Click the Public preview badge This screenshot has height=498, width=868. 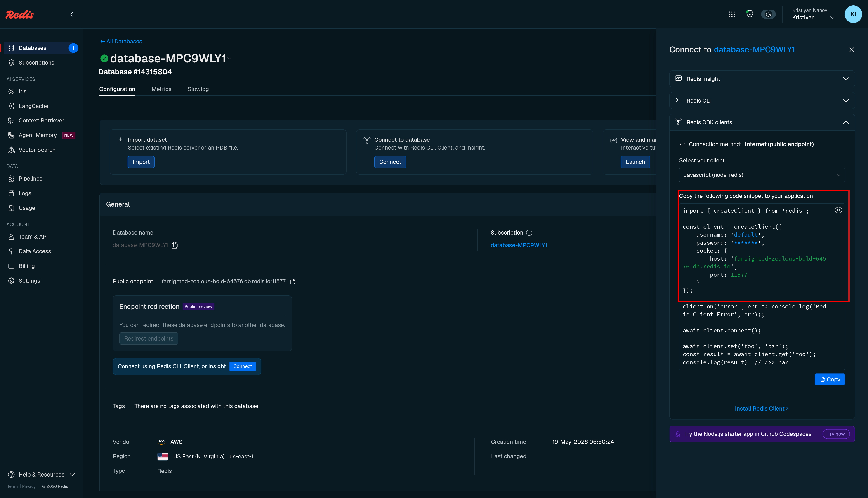click(198, 306)
